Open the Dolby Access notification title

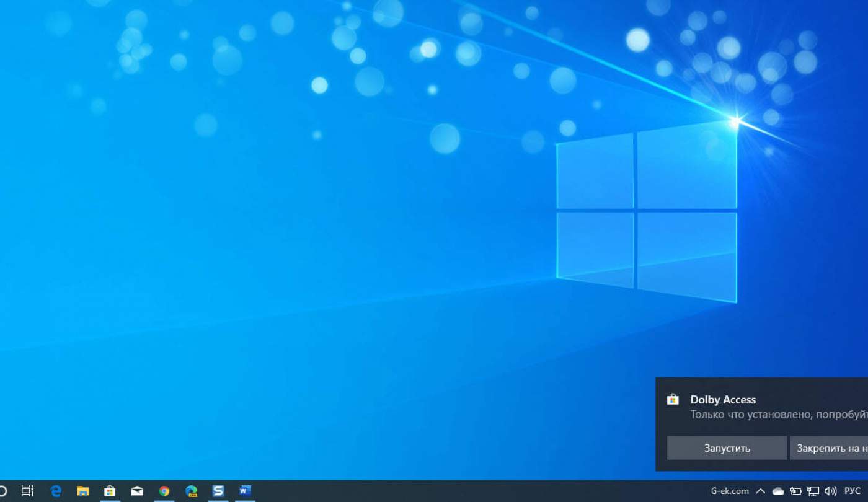click(723, 400)
